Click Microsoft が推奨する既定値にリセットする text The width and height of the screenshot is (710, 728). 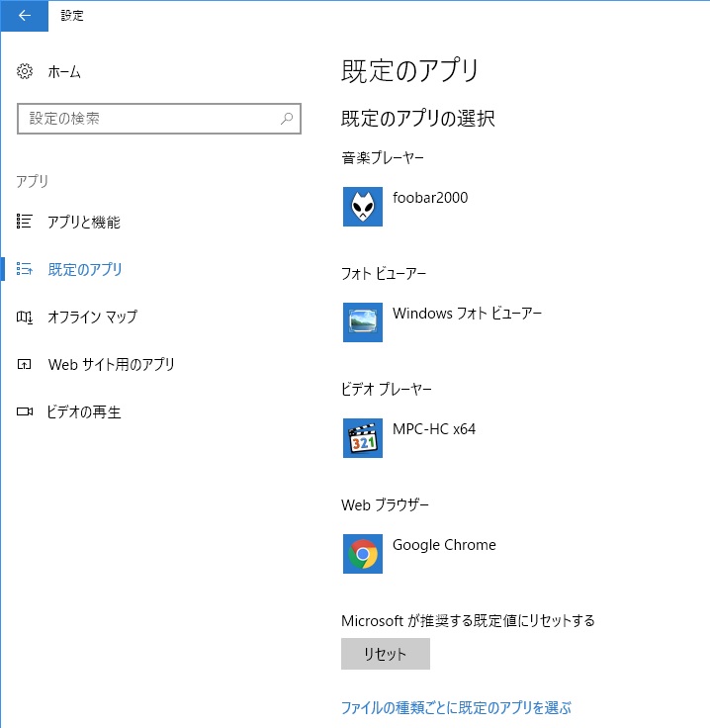468,620
